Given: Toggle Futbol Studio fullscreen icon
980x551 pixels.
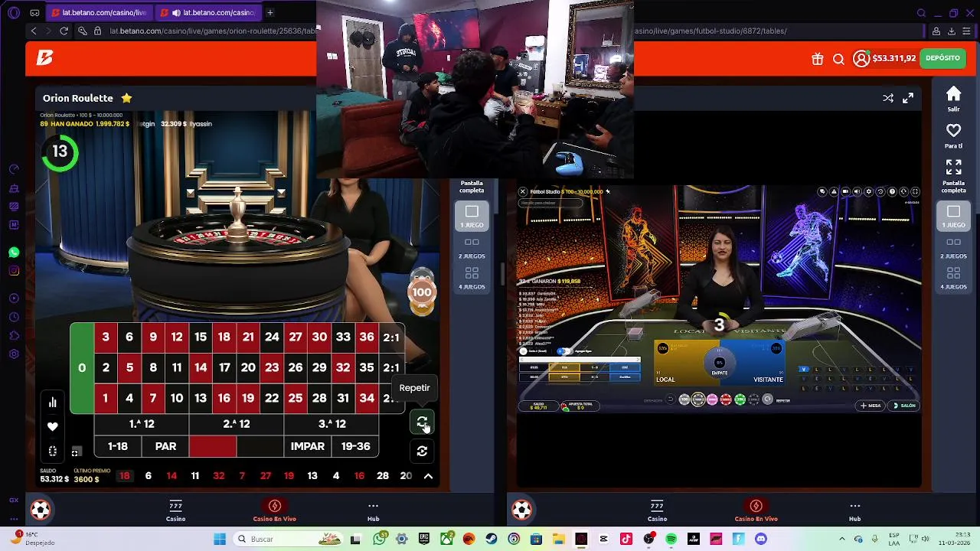Looking at the screenshot, I should pos(915,191).
